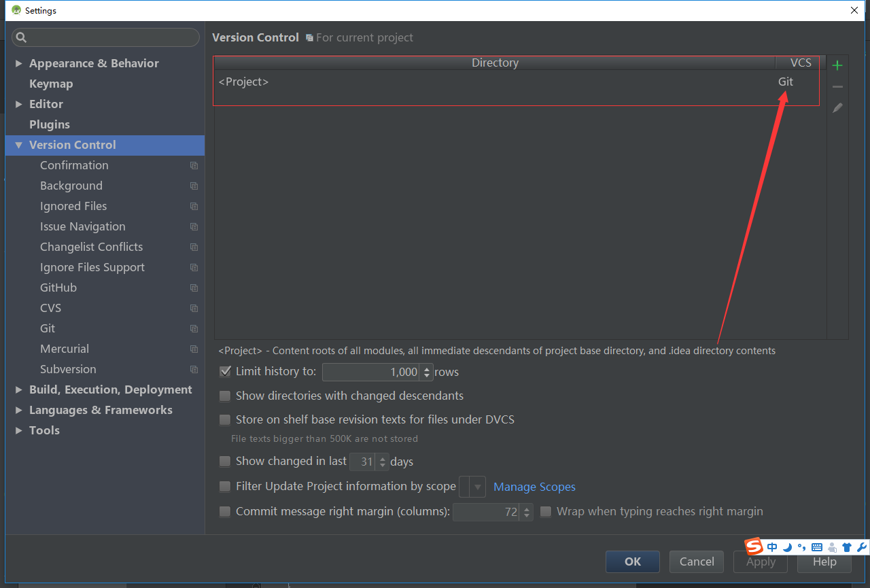870x588 pixels.
Task: Click project-level icon beside Git item
Action: tap(194, 328)
